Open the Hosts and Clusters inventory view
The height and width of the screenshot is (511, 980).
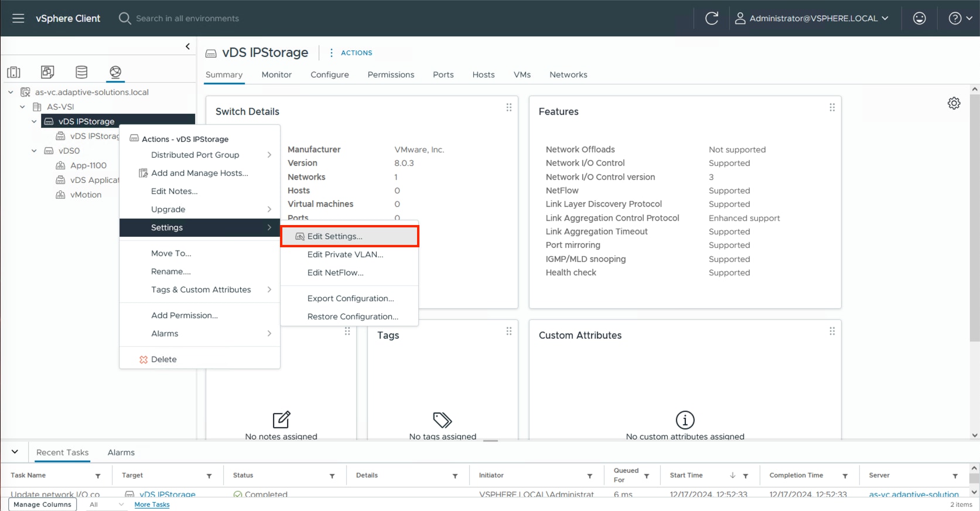[13, 72]
